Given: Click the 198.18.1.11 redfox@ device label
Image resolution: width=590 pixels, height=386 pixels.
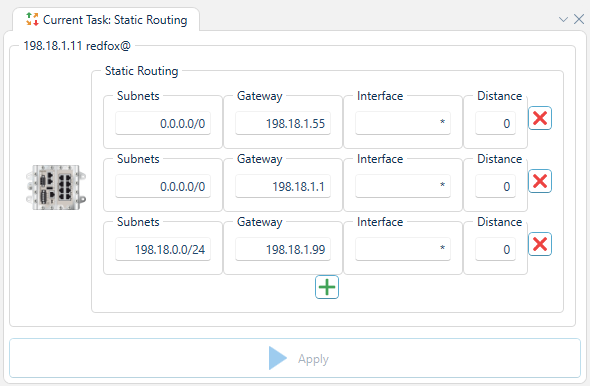Looking at the screenshot, I should click(x=77, y=46).
